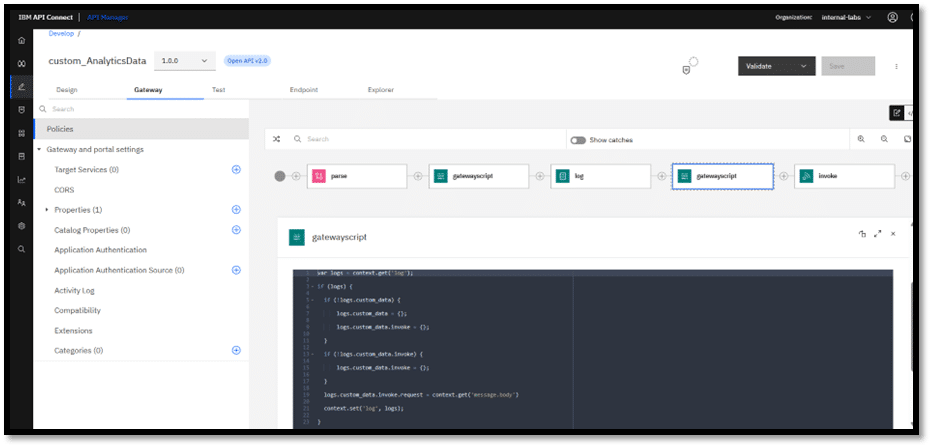The width and height of the screenshot is (932, 448).
Task: Switch to the Design tab
Action: point(67,90)
